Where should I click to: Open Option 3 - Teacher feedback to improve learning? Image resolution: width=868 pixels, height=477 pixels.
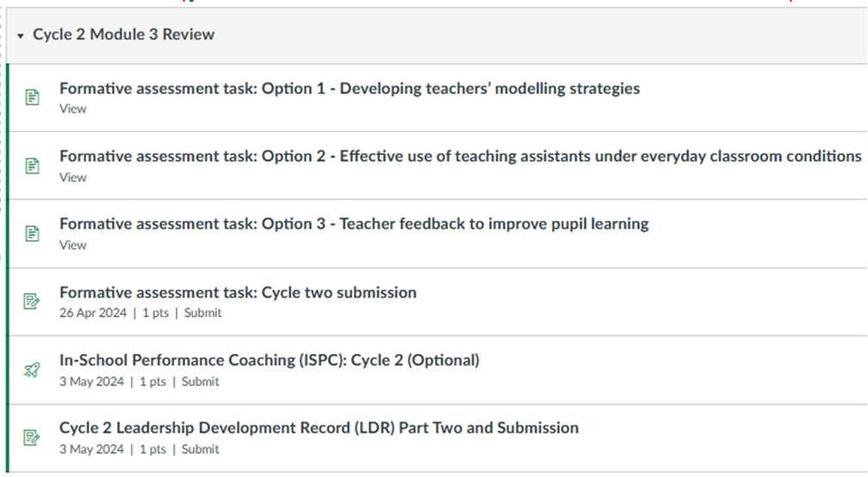[353, 224]
